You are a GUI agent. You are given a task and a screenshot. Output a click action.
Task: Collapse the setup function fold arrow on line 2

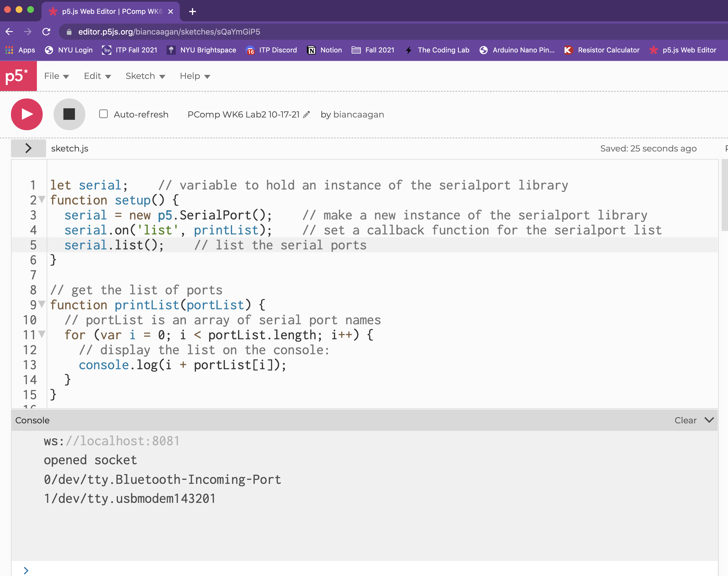click(x=42, y=199)
